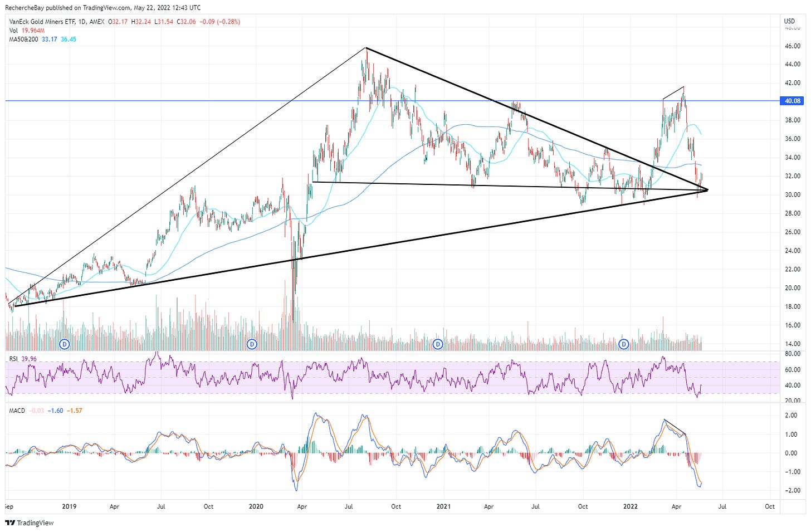Viewport: 811px width, 532px height.
Task: Click the dividend D marker near 2020
Action: 252,344
